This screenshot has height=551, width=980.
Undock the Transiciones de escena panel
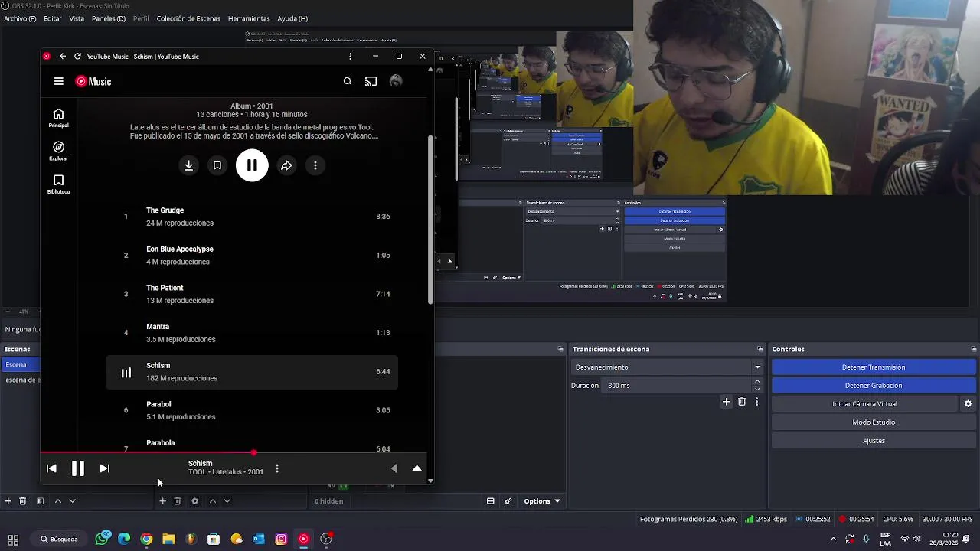coord(759,349)
